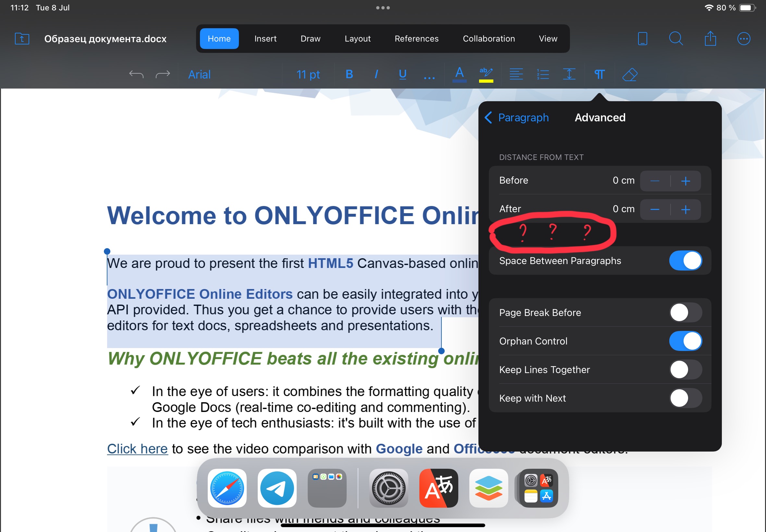Disable Orphan Control switch

click(x=685, y=341)
